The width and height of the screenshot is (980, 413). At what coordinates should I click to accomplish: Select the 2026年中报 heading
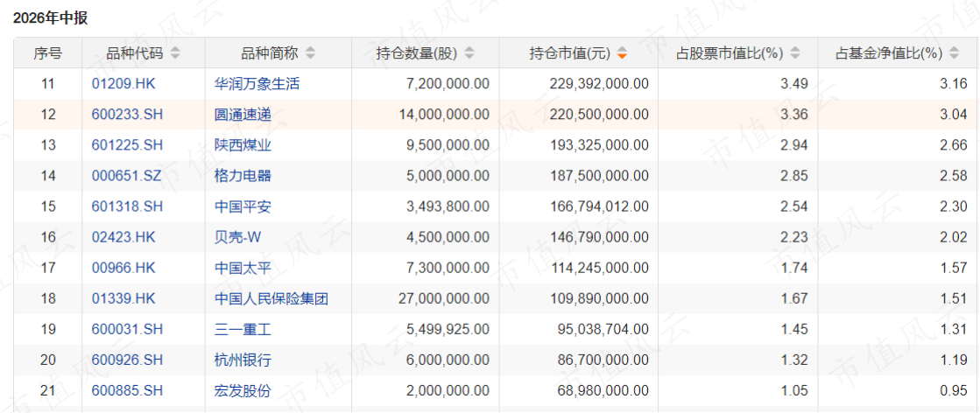coord(50,18)
